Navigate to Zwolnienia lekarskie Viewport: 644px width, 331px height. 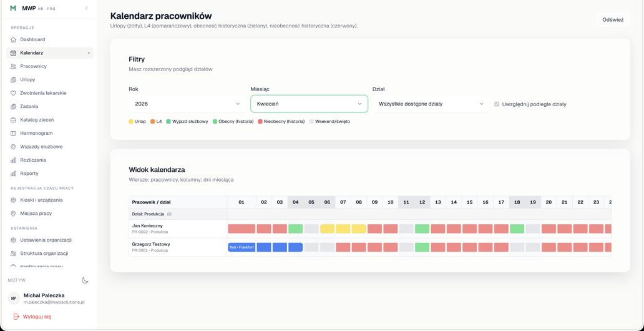pyautogui.click(x=50, y=93)
